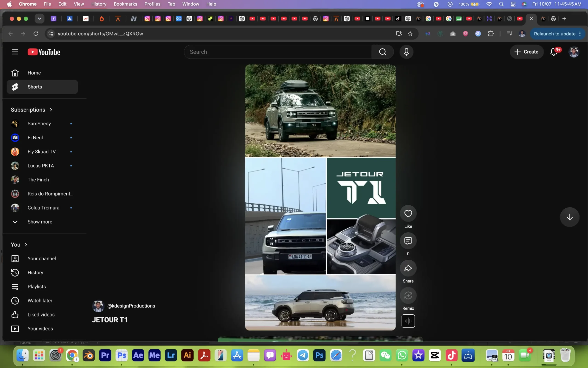This screenshot has height=368, width=588.
Task: Bookmark this page with the star icon
Action: point(410,34)
